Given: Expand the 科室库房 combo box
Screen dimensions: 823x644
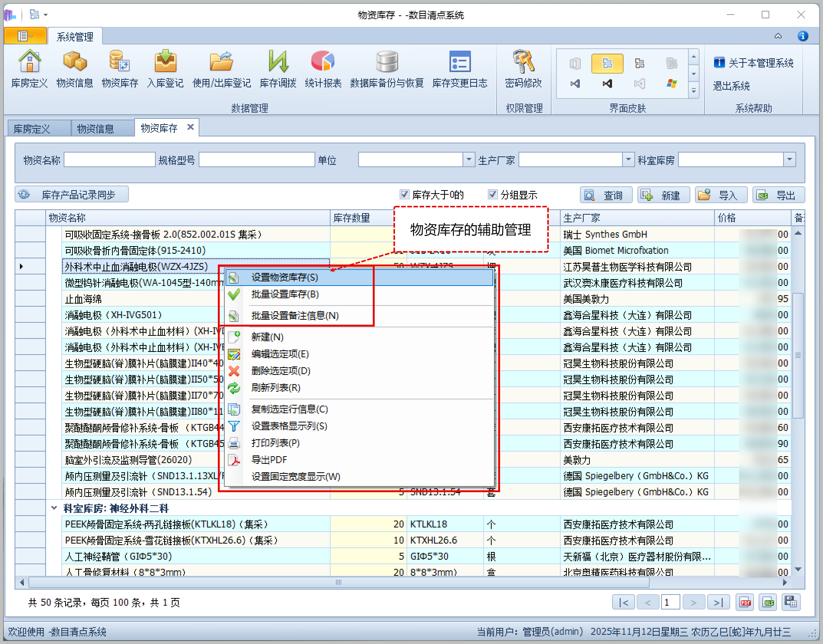Looking at the screenshot, I should 789,159.
